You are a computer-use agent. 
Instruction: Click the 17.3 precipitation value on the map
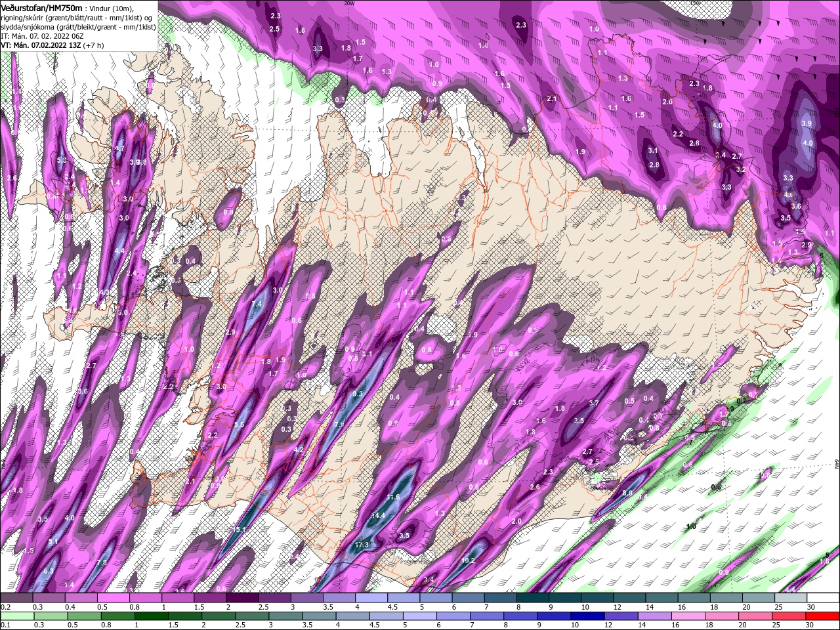(362, 545)
